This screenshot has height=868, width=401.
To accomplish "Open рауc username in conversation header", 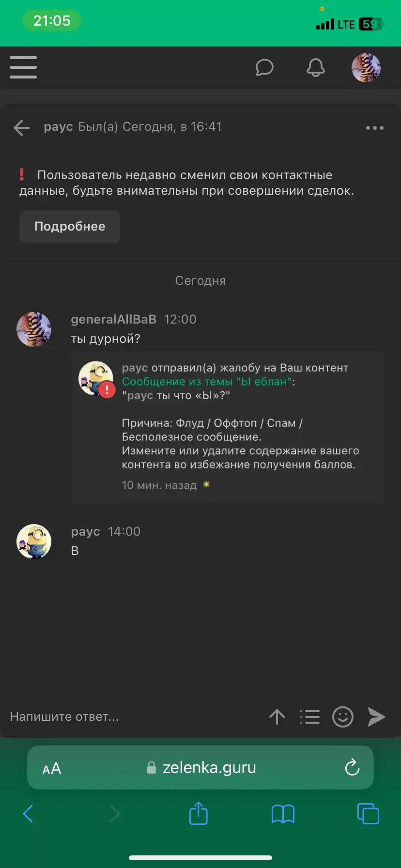I will click(x=58, y=127).
